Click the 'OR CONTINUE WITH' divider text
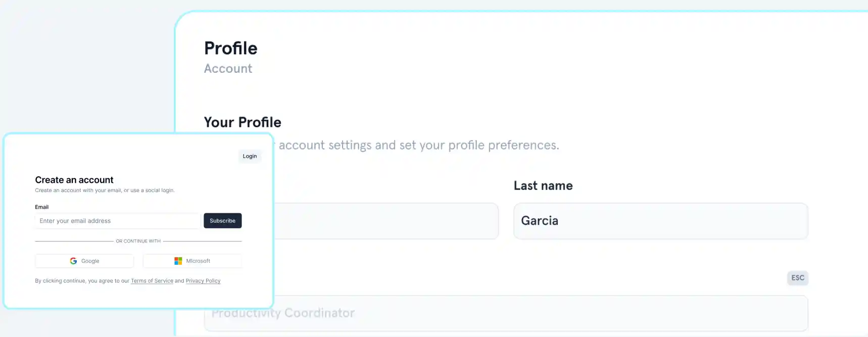 tap(138, 242)
